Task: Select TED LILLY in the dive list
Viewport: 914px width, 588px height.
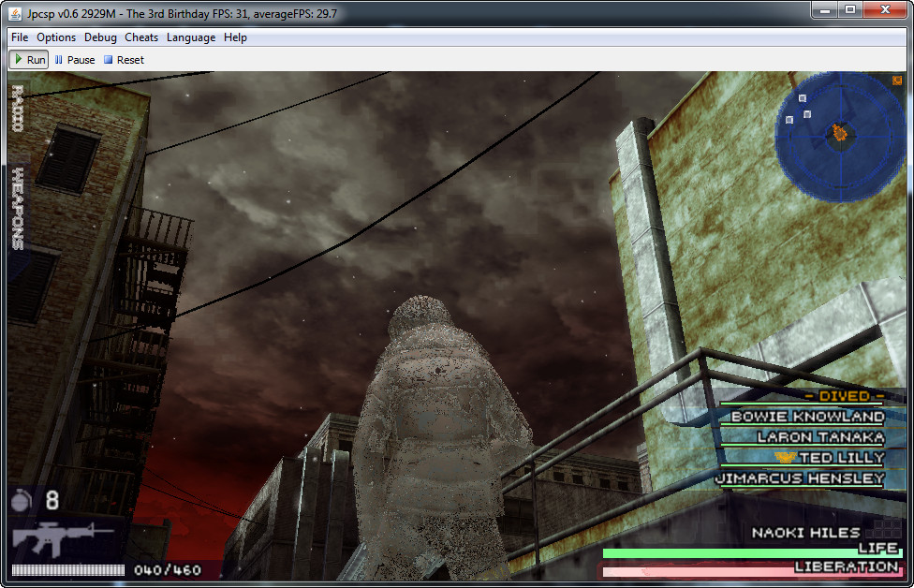Action: pos(842,458)
